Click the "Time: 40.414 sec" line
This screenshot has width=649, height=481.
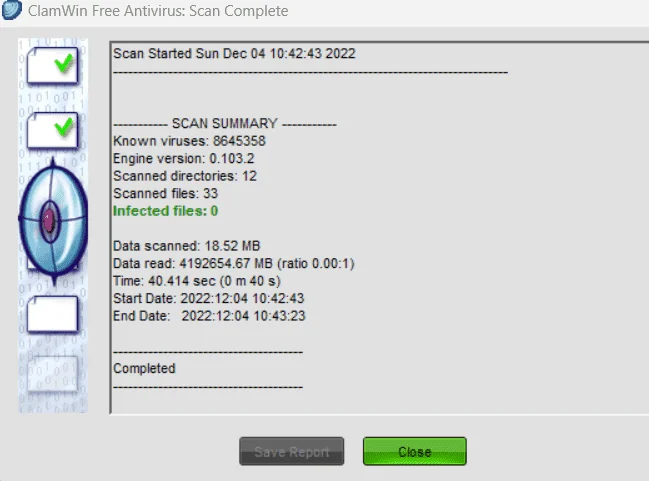click(x=197, y=281)
